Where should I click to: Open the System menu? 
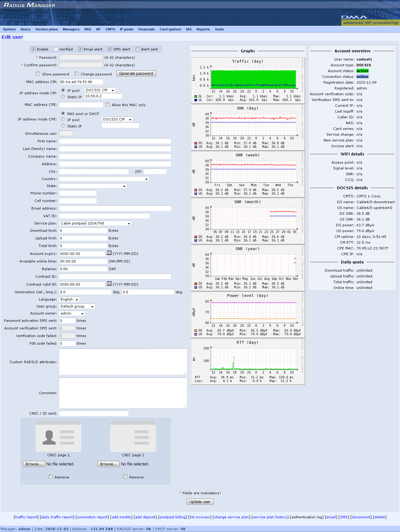[9, 29]
